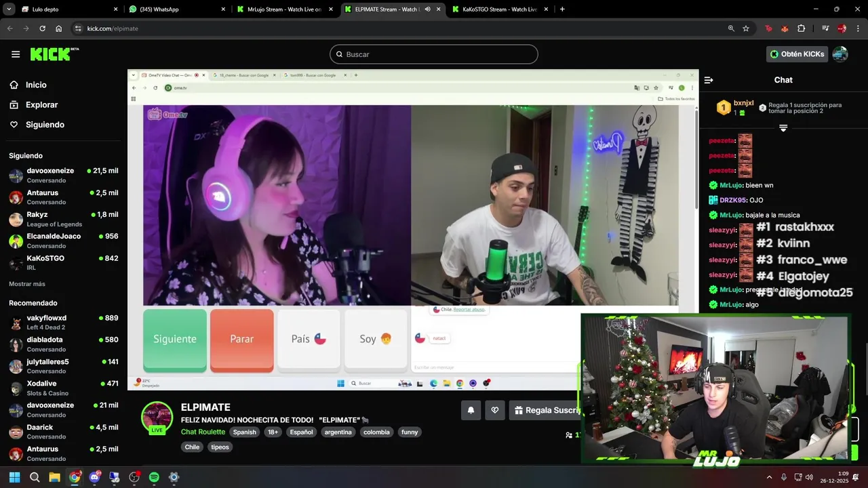The height and width of the screenshot is (488, 868).
Task: Open Spotify from the taskbar
Action: [154, 477]
